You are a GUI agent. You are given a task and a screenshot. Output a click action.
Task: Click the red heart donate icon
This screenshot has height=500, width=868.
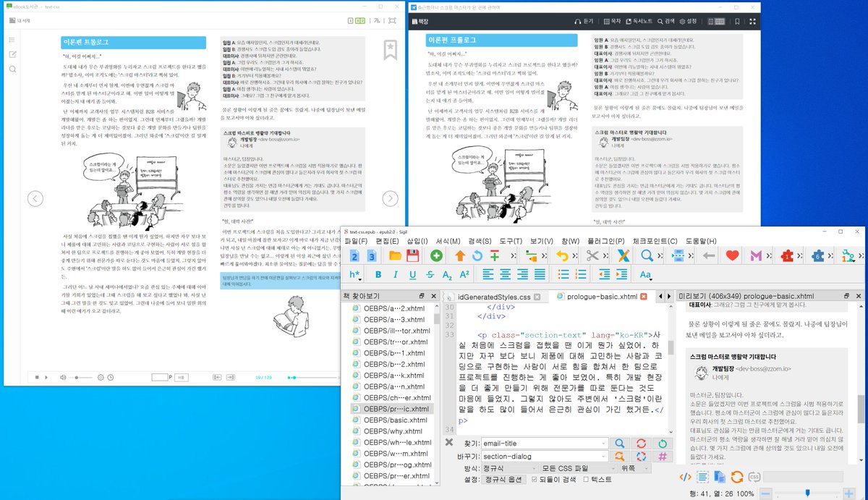(732, 255)
